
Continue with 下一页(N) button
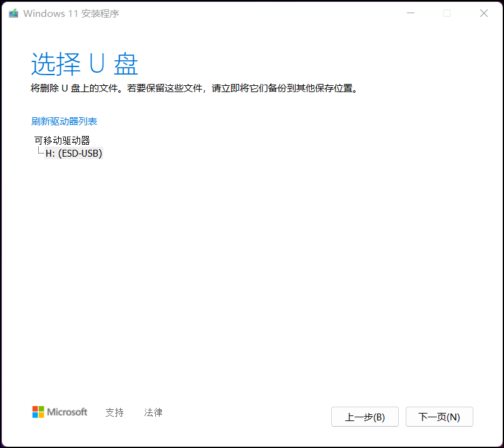tap(440, 417)
